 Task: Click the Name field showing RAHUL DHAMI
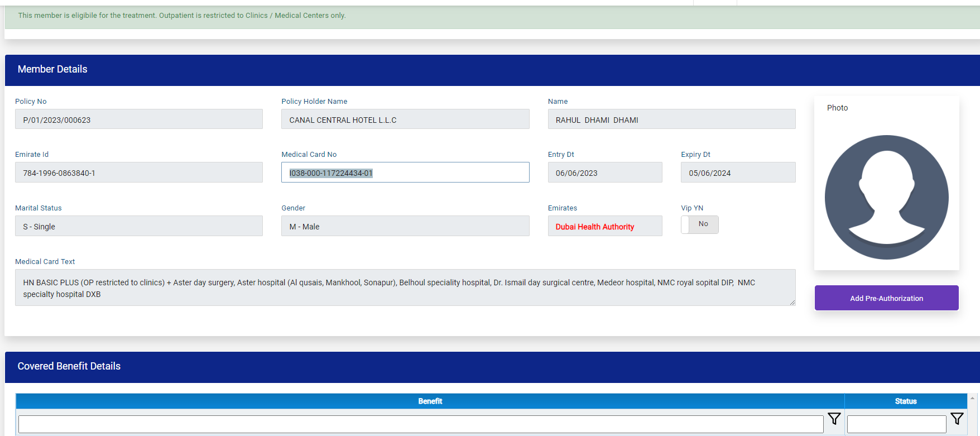tap(671, 119)
